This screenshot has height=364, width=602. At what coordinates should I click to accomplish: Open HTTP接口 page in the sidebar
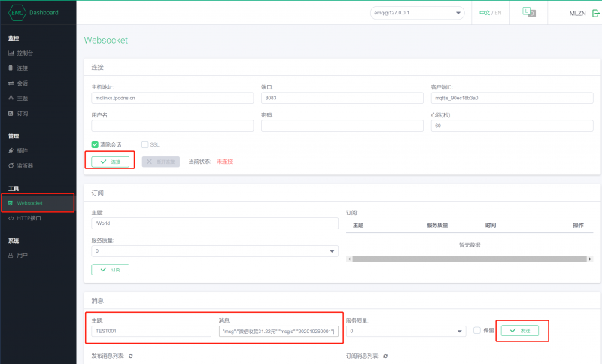[x=28, y=218]
